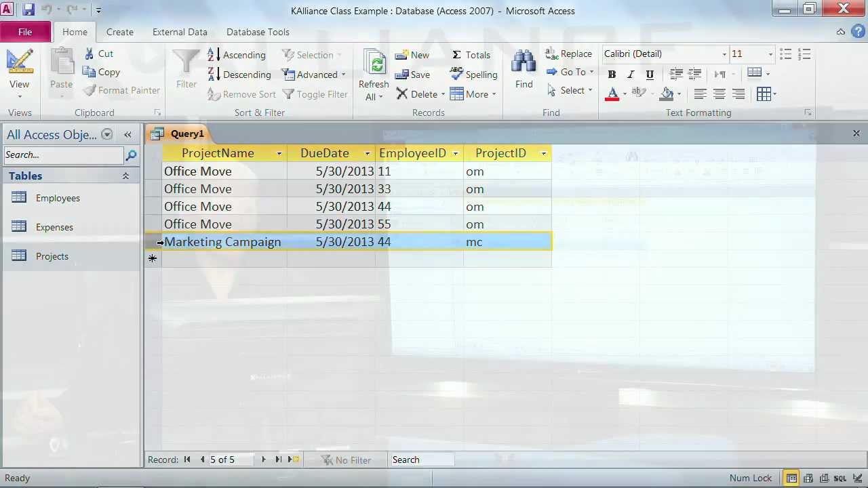Click the search magnifier in navigation pane
Image resolution: width=868 pixels, height=488 pixels.
(131, 155)
